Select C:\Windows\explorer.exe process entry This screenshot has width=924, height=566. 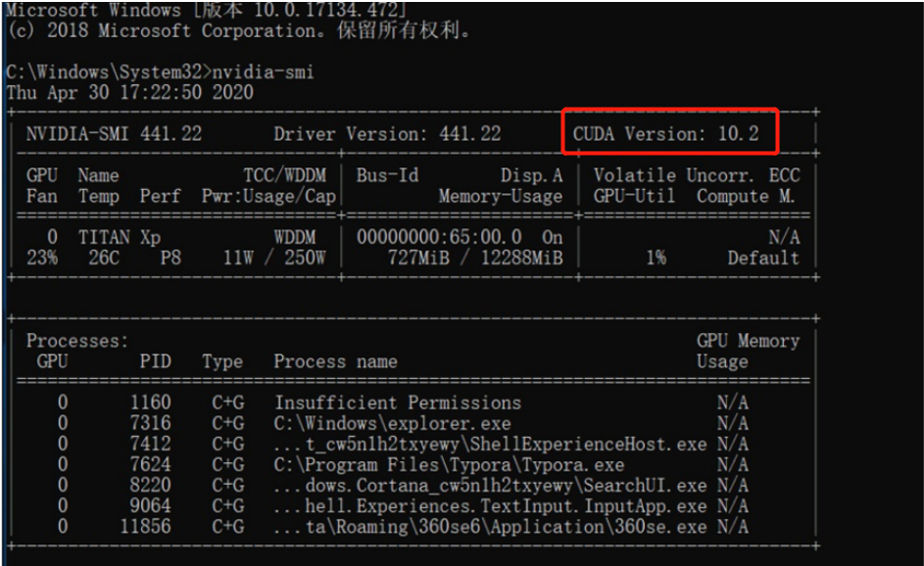pyautogui.click(x=393, y=423)
